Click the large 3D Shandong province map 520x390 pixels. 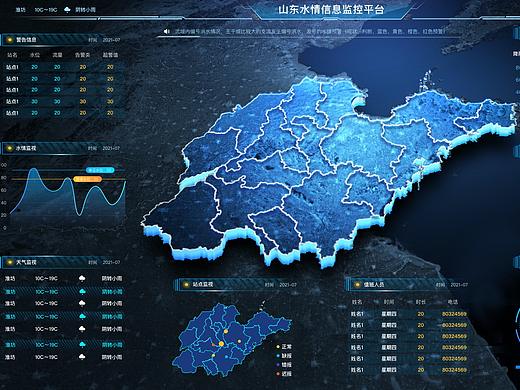click(x=328, y=173)
